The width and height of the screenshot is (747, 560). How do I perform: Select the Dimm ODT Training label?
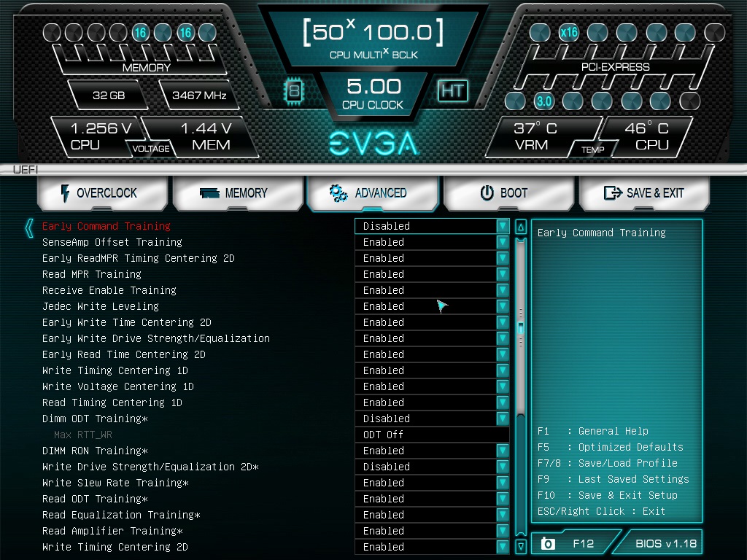pos(95,419)
